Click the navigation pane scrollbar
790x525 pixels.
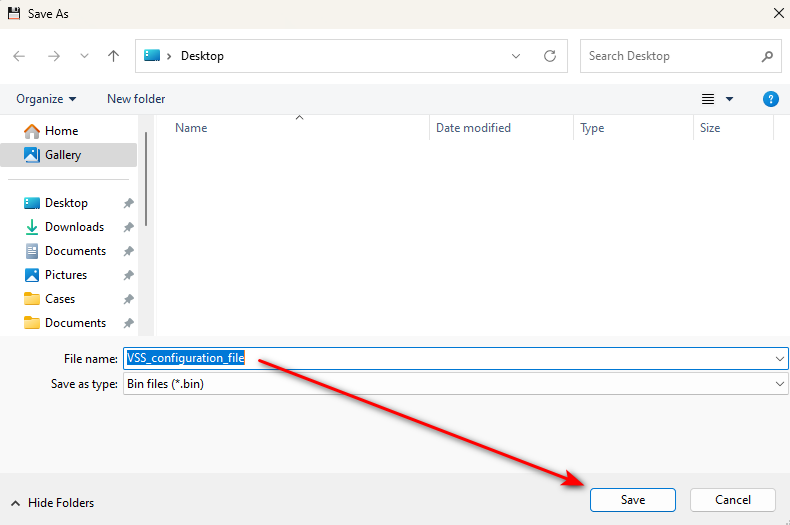click(146, 179)
